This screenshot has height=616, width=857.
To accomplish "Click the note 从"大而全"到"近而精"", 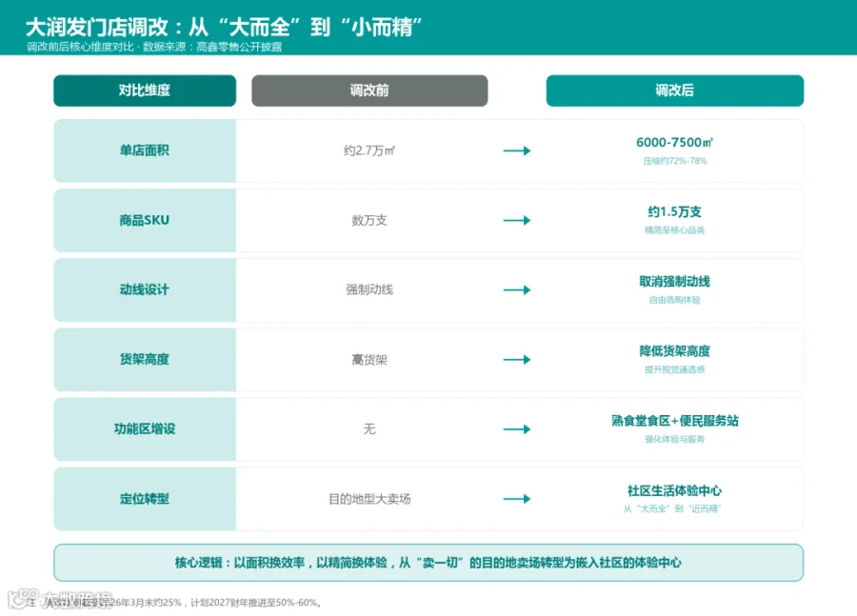I will click(672, 508).
